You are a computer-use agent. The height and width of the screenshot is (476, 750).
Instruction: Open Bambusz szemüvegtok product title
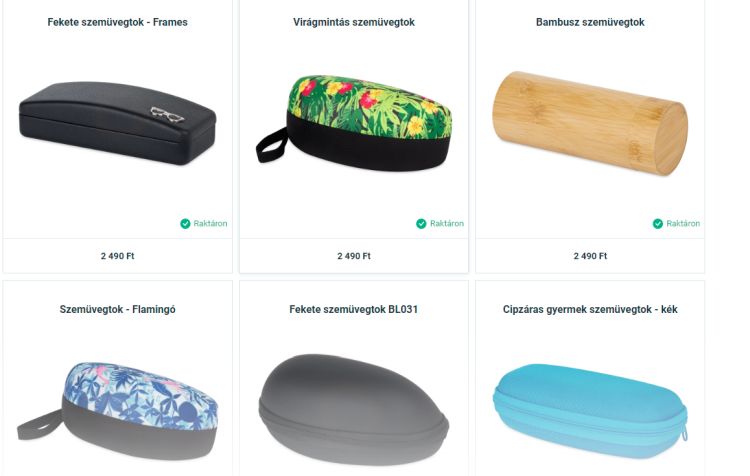tap(590, 22)
